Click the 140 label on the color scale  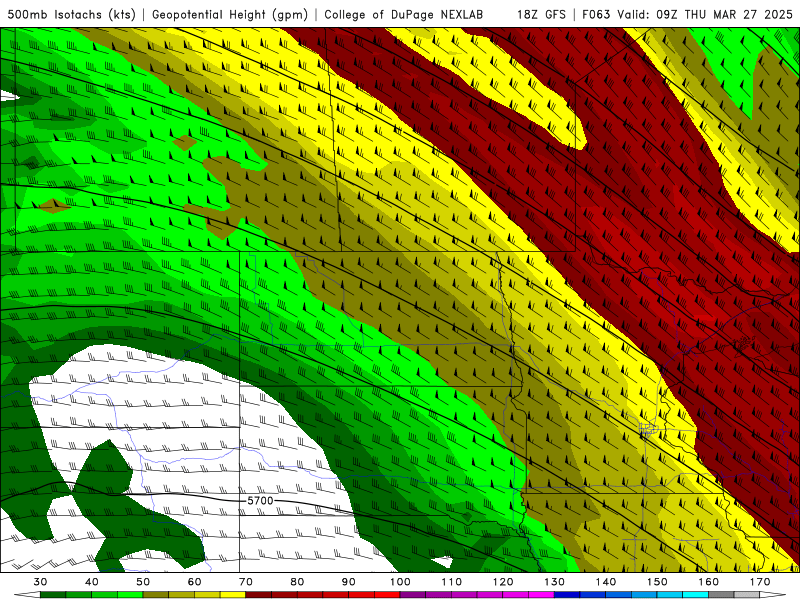point(606,582)
